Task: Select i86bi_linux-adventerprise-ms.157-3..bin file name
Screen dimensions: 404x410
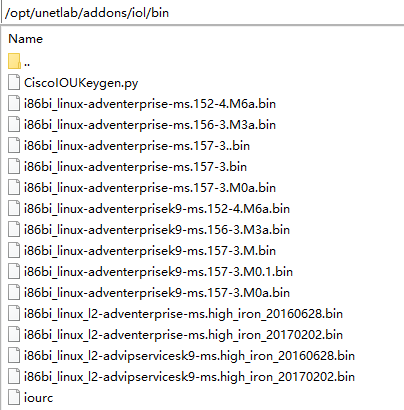Action: (137, 146)
